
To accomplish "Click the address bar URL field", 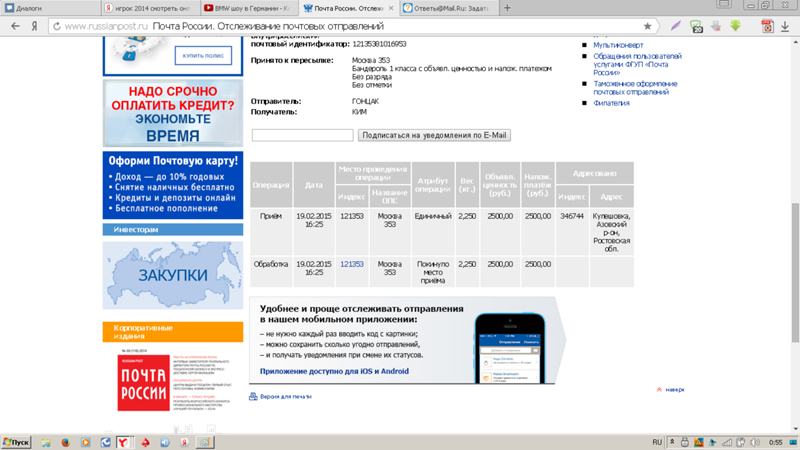I will click(352, 26).
